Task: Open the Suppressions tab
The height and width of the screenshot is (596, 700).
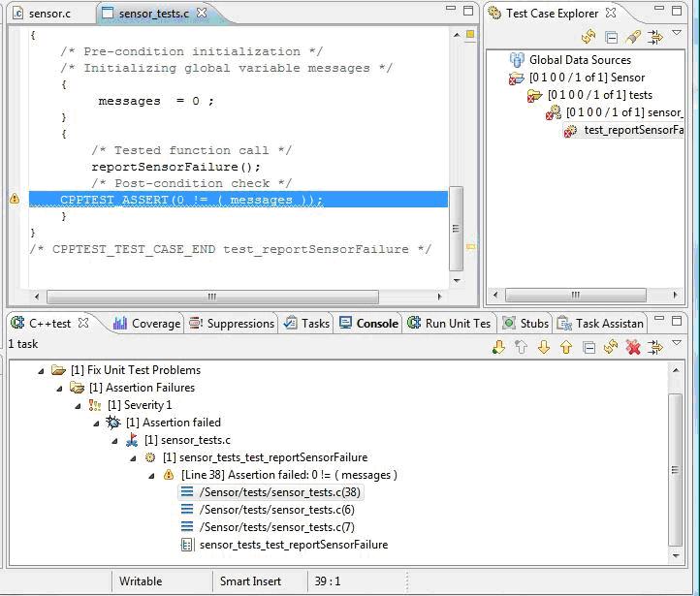Action: pos(233,323)
